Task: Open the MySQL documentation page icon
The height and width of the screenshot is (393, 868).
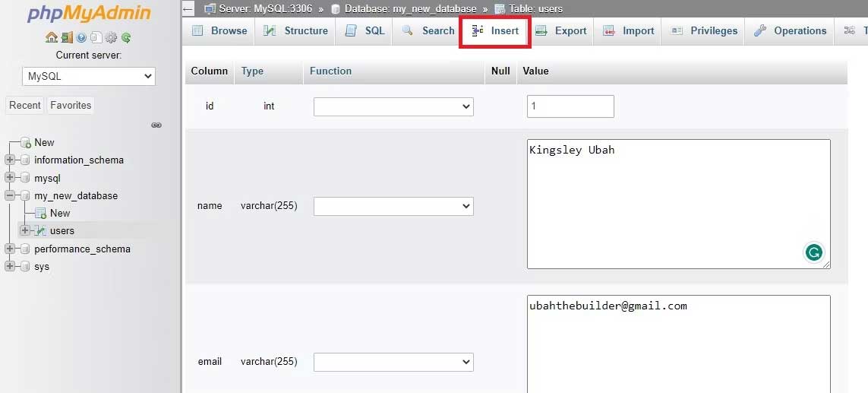Action: coord(96,38)
